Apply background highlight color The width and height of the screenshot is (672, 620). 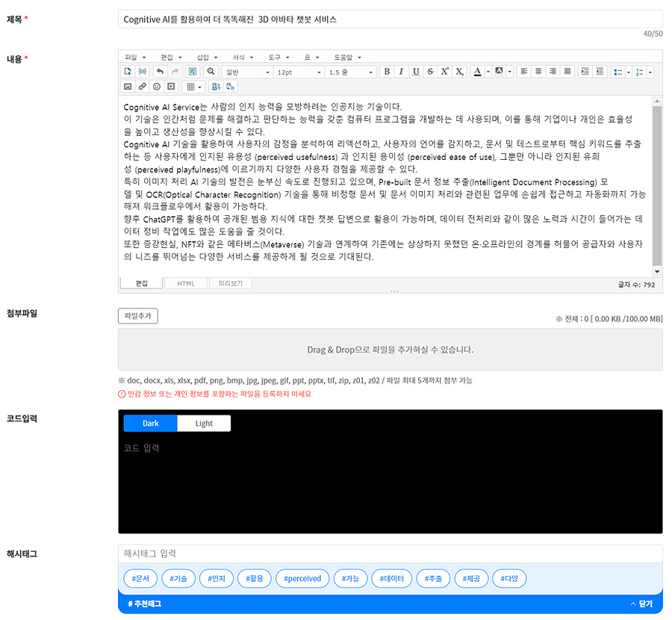click(499, 72)
